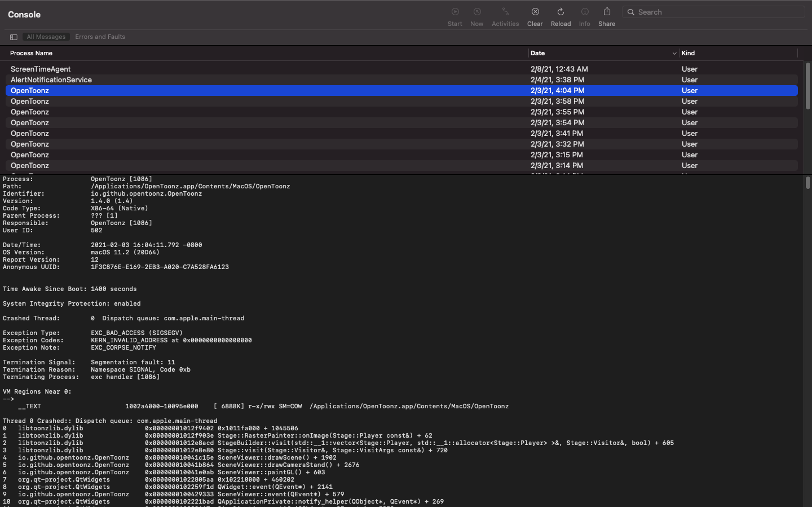Click the Namespace SIGNAL termination reason
Screen dimensions: 812x507
click(141, 370)
